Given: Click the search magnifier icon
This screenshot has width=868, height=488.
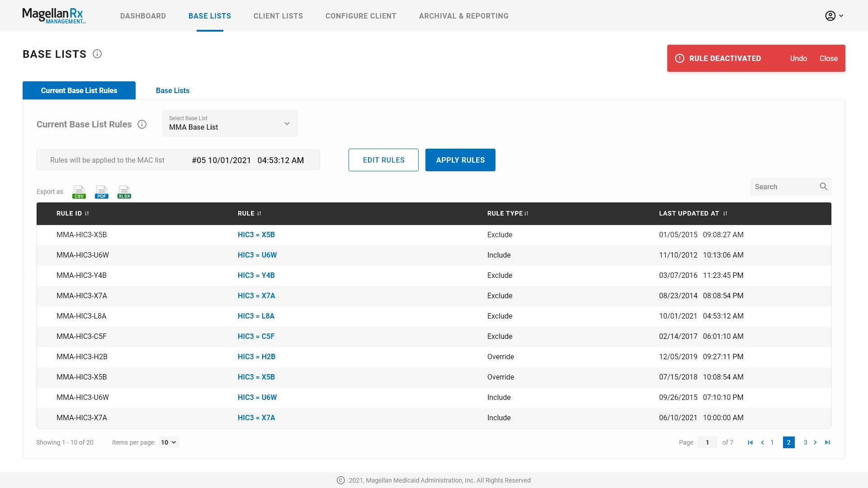Looking at the screenshot, I should point(823,187).
